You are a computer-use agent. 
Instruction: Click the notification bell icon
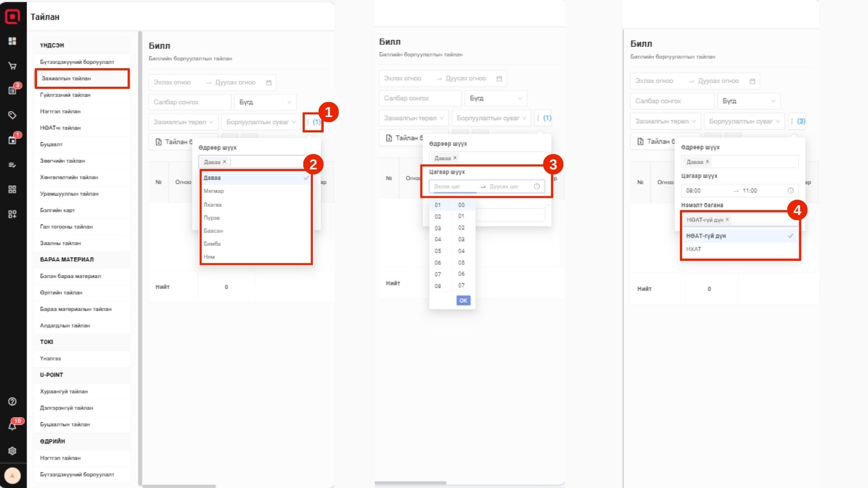pos(12,426)
